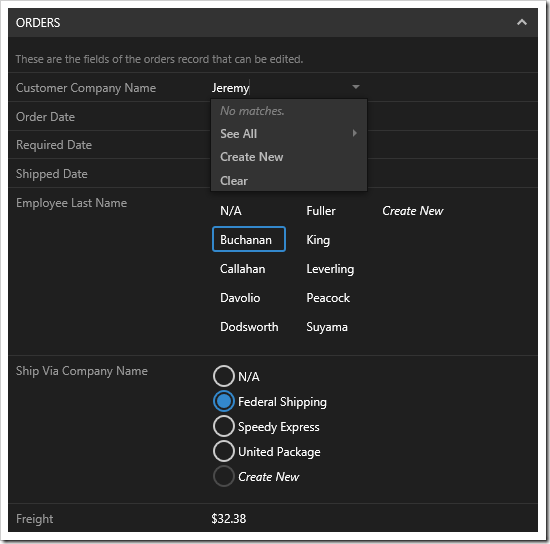The width and height of the screenshot is (550, 544).
Task: Select Federal Shipping radio option
Action: (x=223, y=401)
